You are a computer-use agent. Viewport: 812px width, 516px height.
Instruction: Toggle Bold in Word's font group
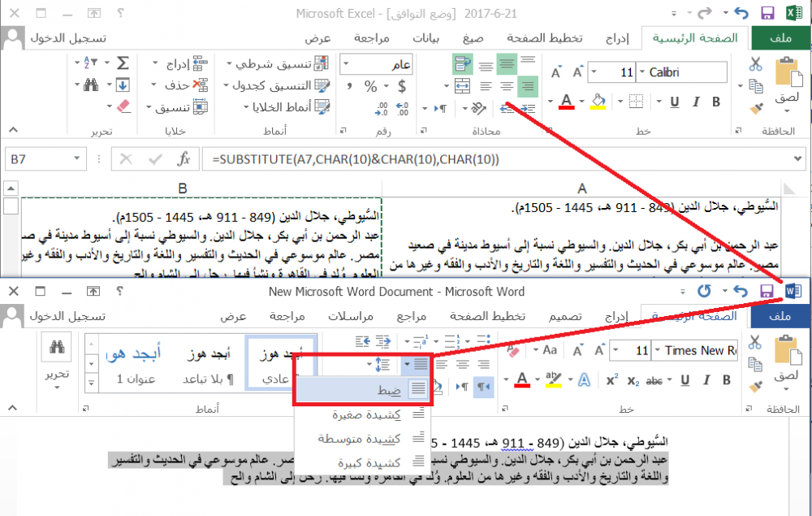coord(727,379)
